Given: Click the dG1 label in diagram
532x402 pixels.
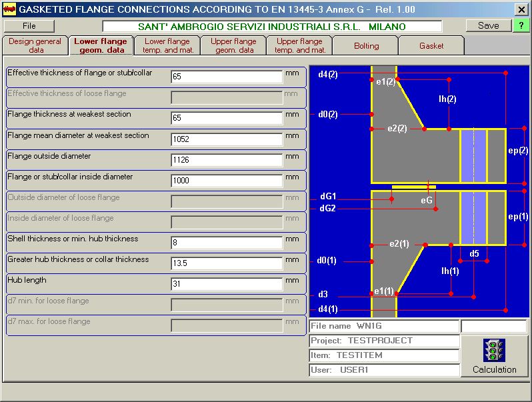Looking at the screenshot, I should 328,196.
